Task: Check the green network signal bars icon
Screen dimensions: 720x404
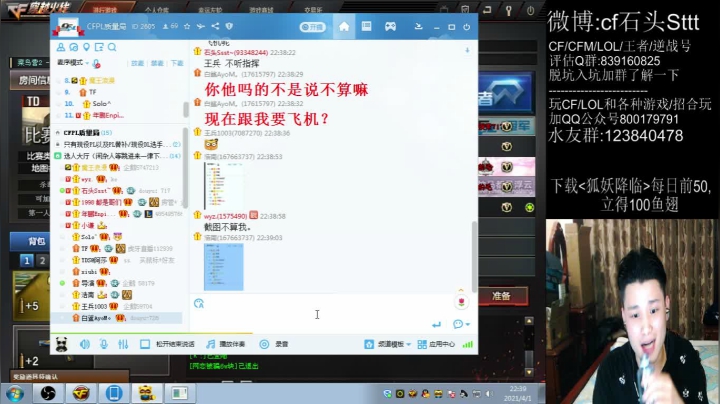Action: pos(467,344)
